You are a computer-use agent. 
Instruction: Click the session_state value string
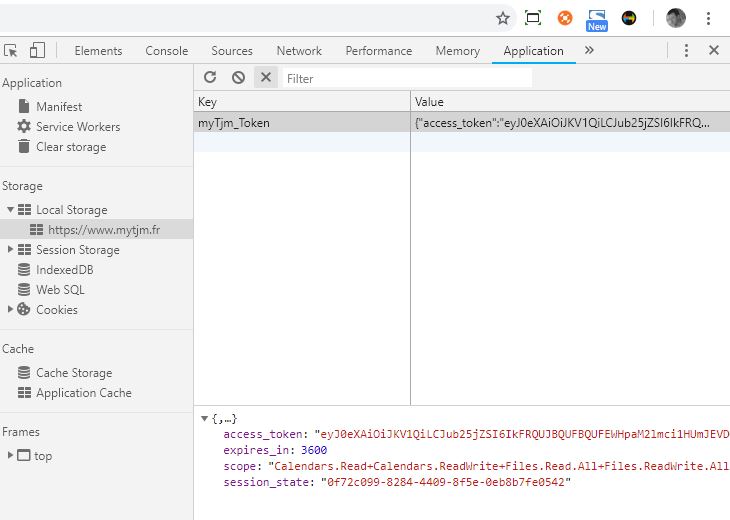coord(446,482)
